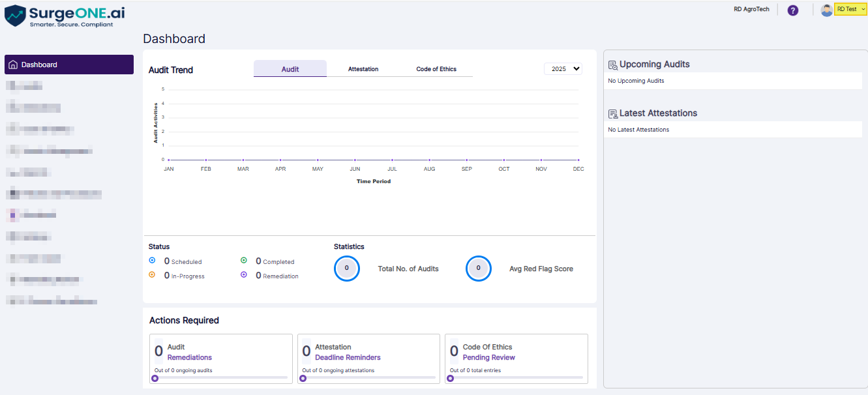Click the Avg Red Flag Score circle badge
868x395 pixels.
[479, 268]
